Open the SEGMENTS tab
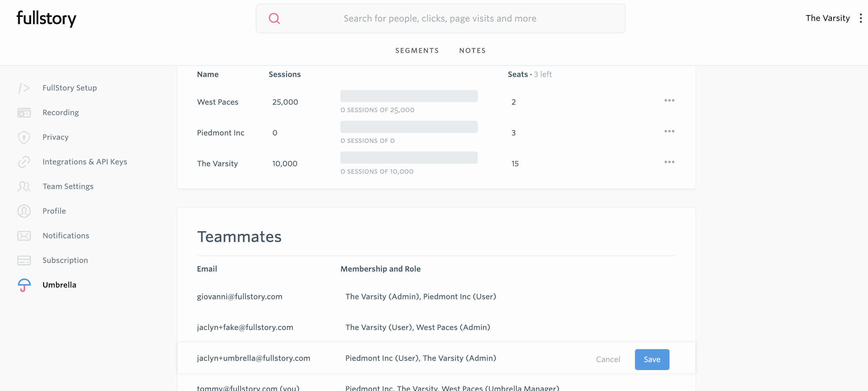The width and height of the screenshot is (868, 391). (x=417, y=50)
